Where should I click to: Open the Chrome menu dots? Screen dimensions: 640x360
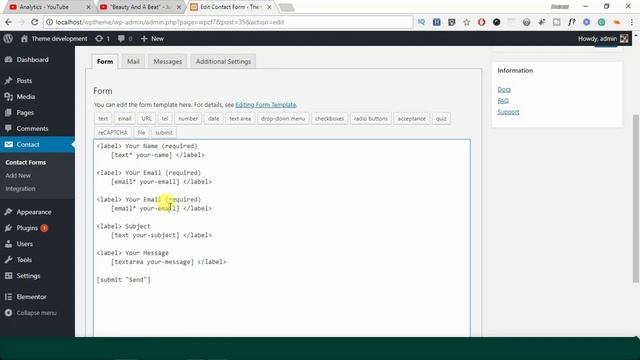[631, 22]
